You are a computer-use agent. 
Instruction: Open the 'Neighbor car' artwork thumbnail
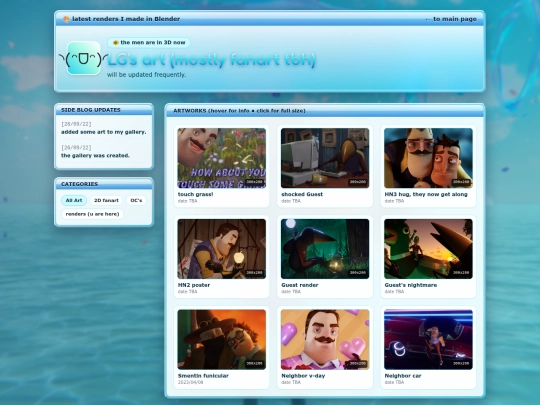pos(428,340)
